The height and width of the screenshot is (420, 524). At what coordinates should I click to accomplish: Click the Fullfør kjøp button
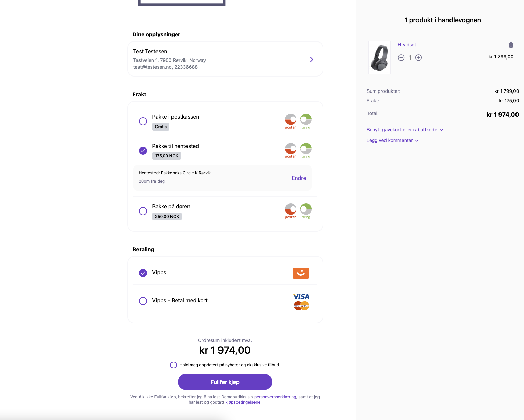point(225,382)
